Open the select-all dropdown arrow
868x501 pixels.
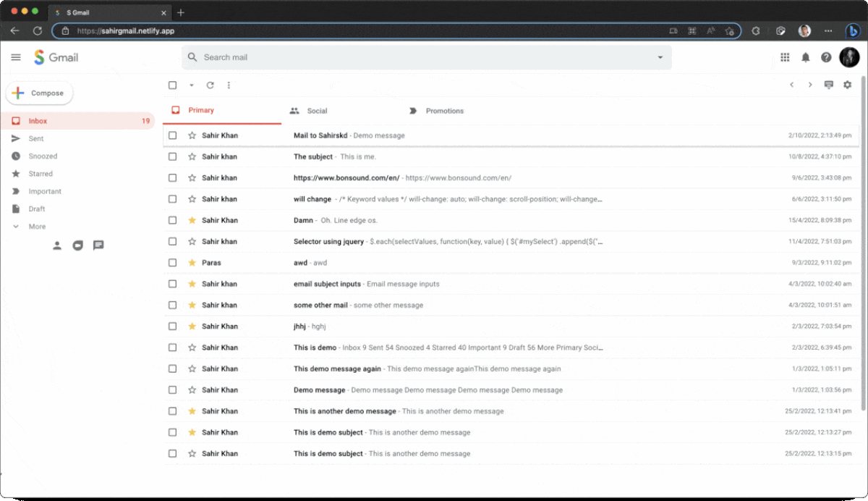coord(192,85)
